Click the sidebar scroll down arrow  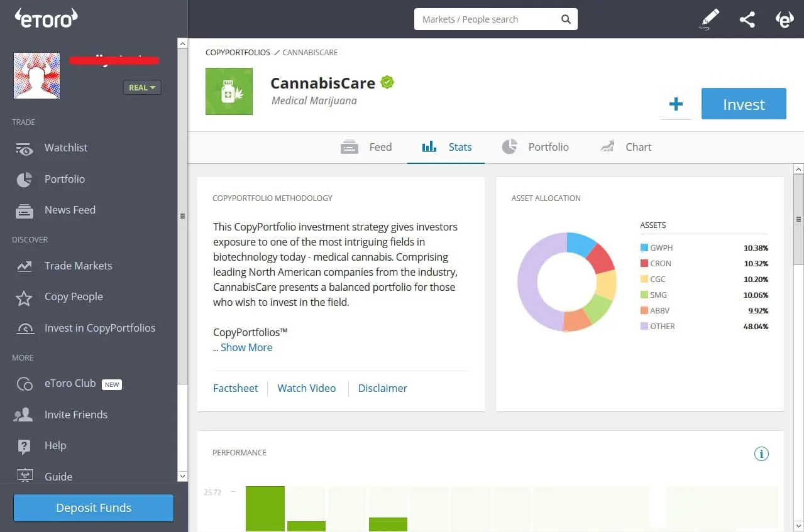182,477
